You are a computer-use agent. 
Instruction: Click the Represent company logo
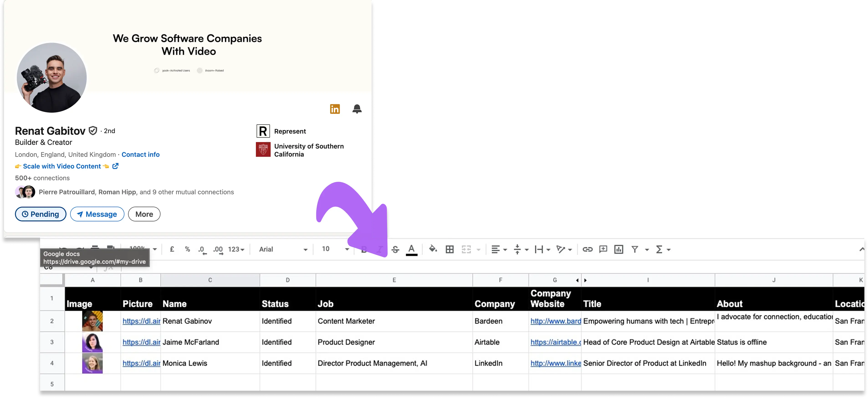tap(263, 131)
